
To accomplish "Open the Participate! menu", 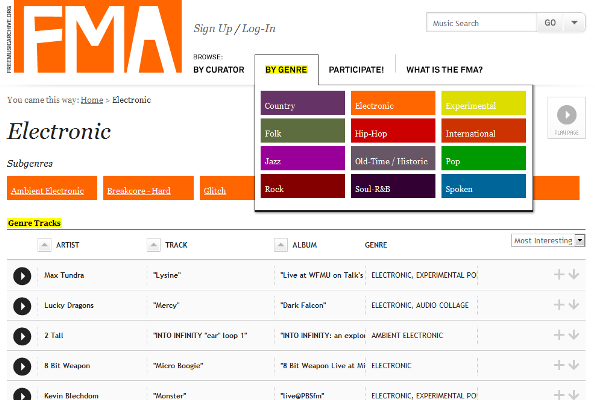I will 356,70.
